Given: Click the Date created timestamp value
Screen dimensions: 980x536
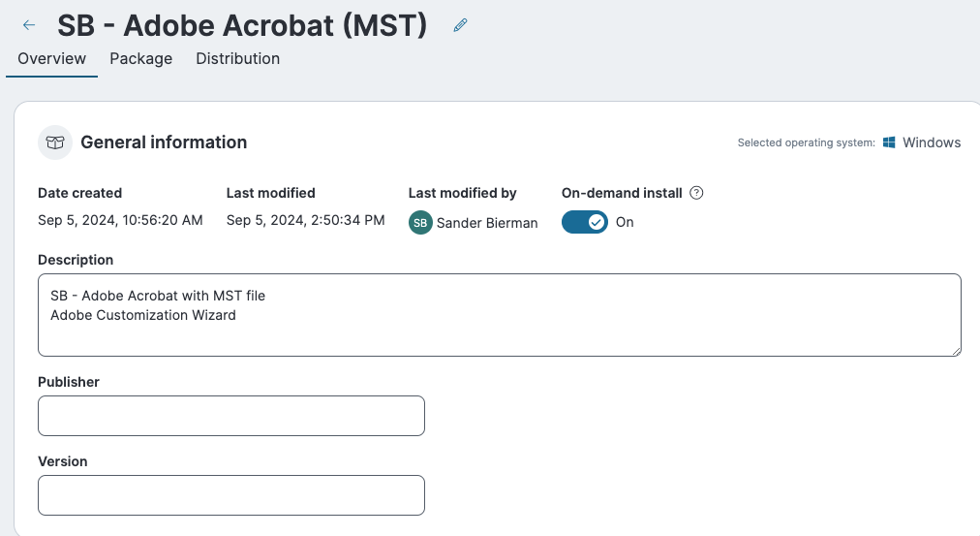Looking at the screenshot, I should point(120,220).
